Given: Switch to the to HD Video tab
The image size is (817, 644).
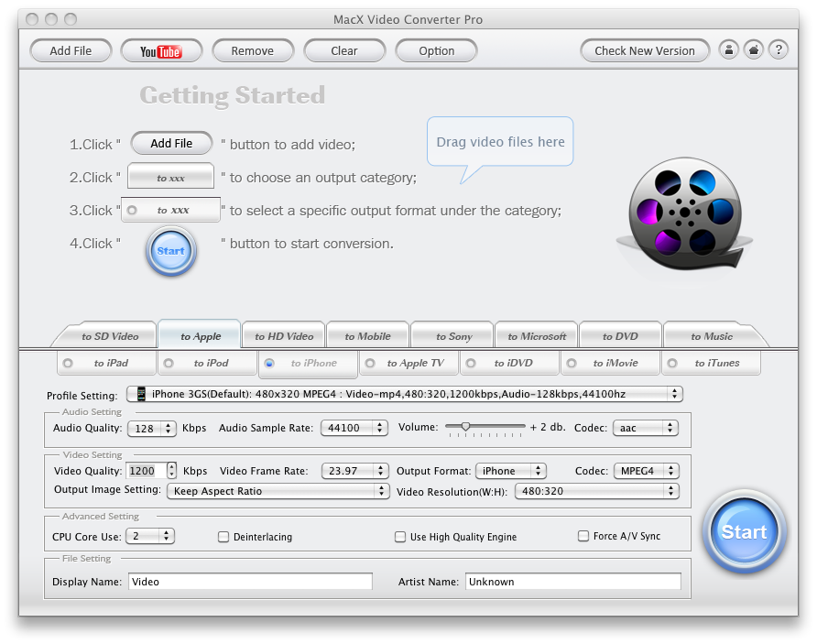Looking at the screenshot, I should 284,336.
